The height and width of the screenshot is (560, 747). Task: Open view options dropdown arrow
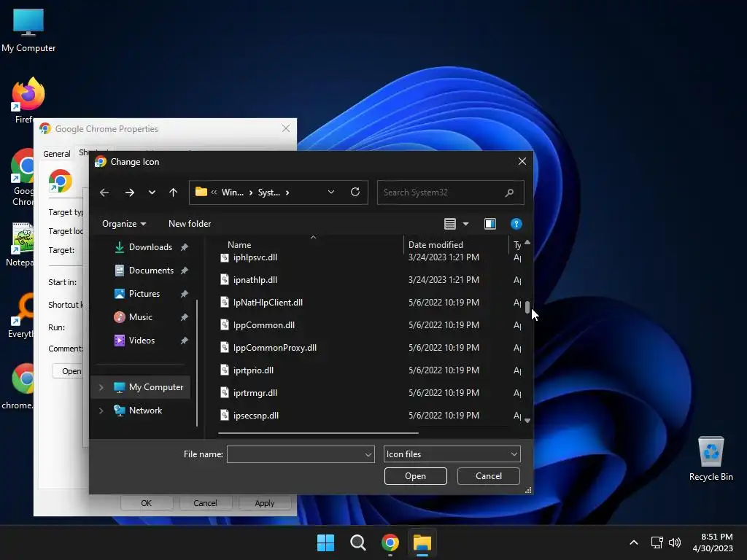pyautogui.click(x=466, y=224)
